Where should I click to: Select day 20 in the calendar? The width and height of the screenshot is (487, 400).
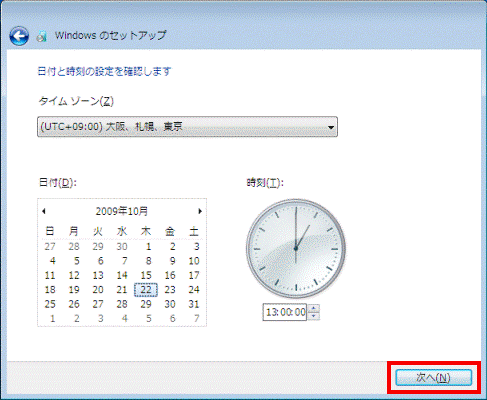click(x=98, y=290)
